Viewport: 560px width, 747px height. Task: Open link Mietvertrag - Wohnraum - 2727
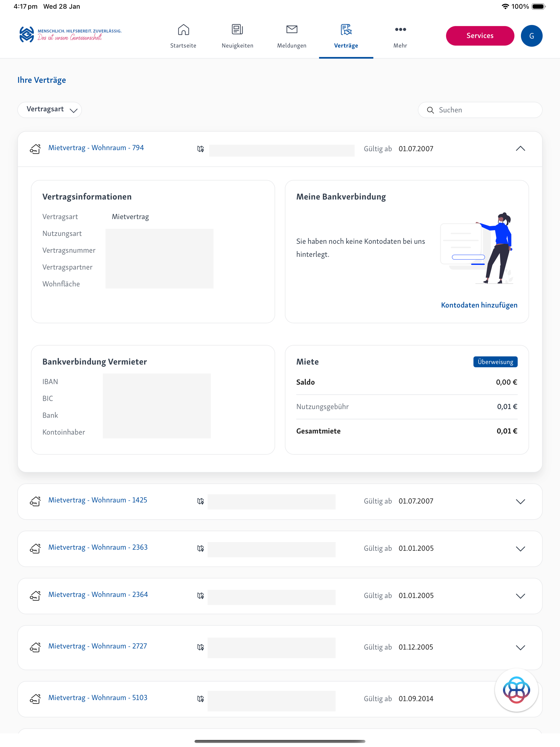click(98, 646)
